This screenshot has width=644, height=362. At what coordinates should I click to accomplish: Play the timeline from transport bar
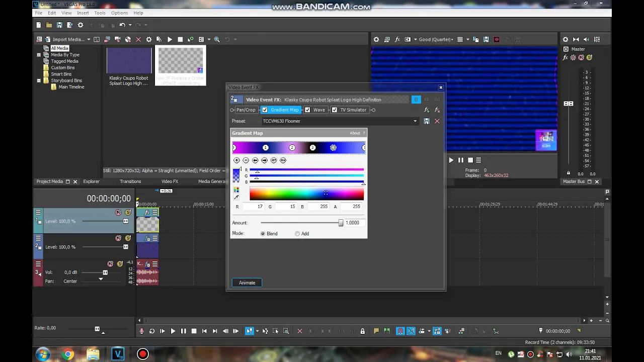[x=173, y=331]
